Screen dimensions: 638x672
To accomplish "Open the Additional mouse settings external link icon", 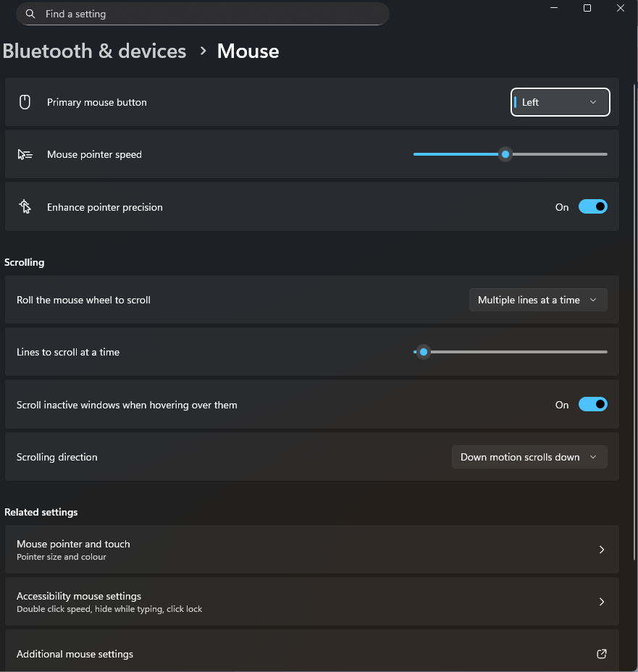I will click(601, 654).
